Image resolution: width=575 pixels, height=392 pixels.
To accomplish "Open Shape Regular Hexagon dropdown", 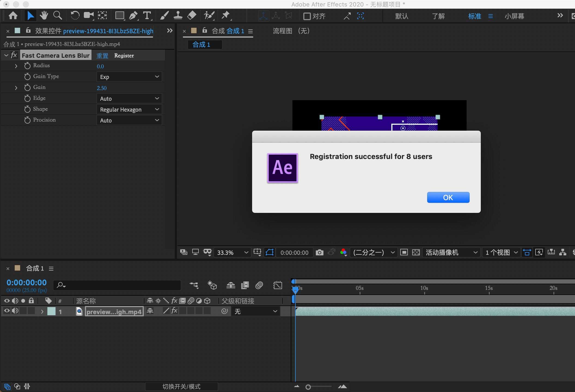I will click(x=129, y=109).
